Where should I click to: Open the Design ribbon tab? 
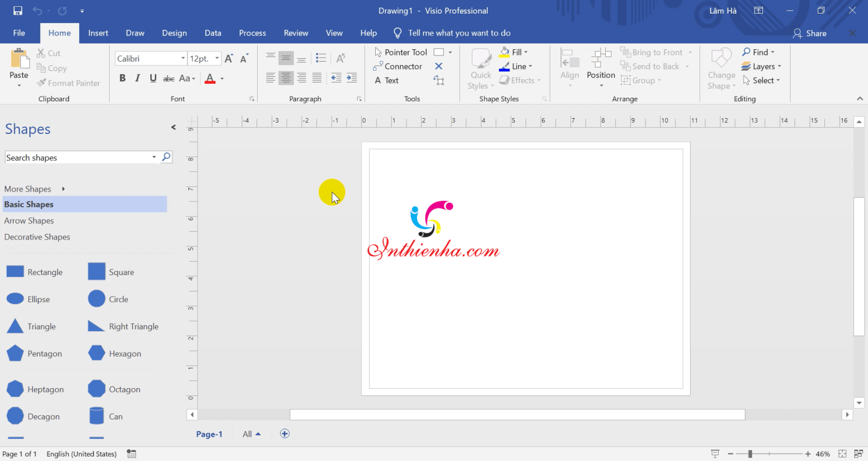click(174, 33)
